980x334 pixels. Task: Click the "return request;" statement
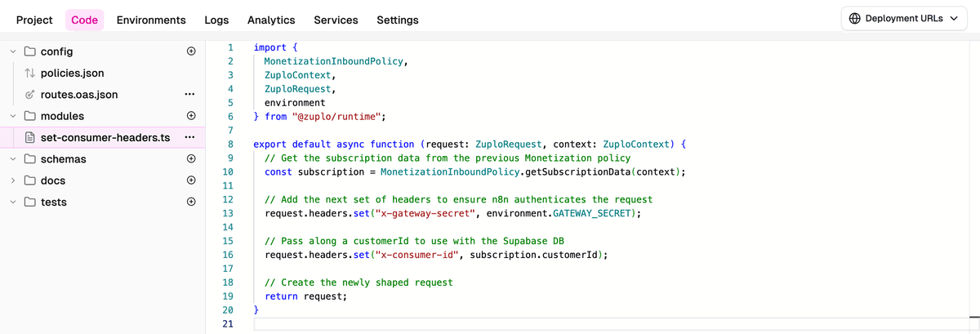[306, 296]
